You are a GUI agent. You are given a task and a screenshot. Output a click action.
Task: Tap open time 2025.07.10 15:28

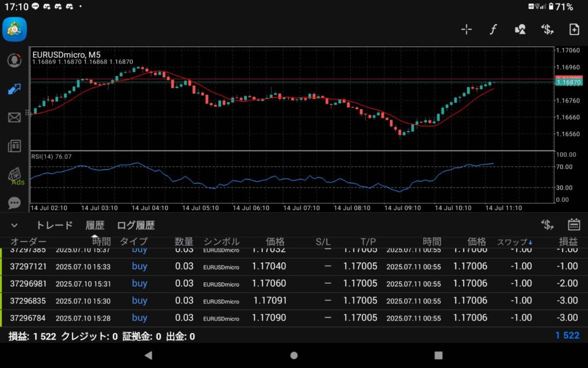[x=83, y=319]
